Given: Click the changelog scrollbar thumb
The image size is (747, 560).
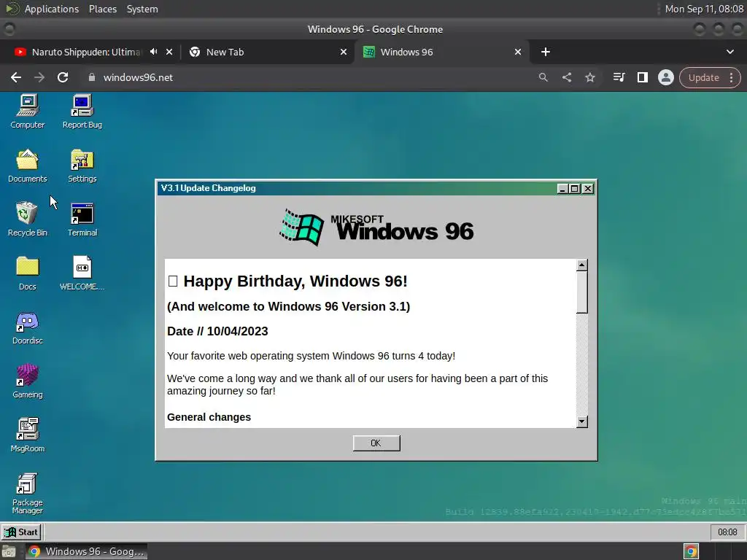Looking at the screenshot, I should tap(581, 292).
